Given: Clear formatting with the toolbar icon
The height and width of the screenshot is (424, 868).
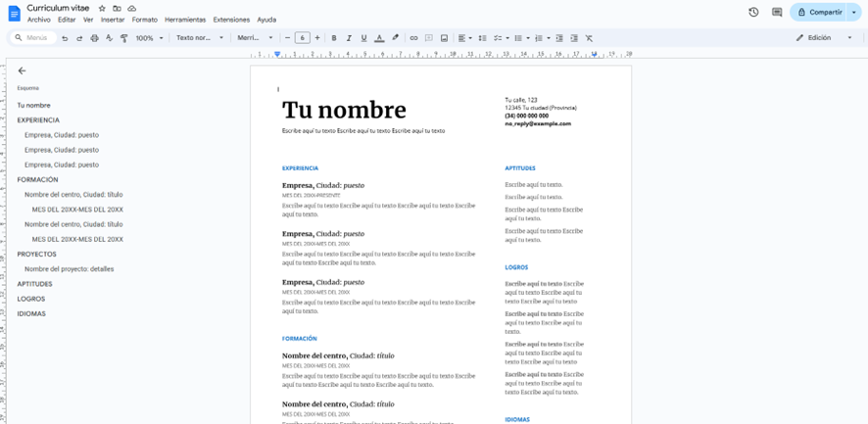Looking at the screenshot, I should [589, 38].
